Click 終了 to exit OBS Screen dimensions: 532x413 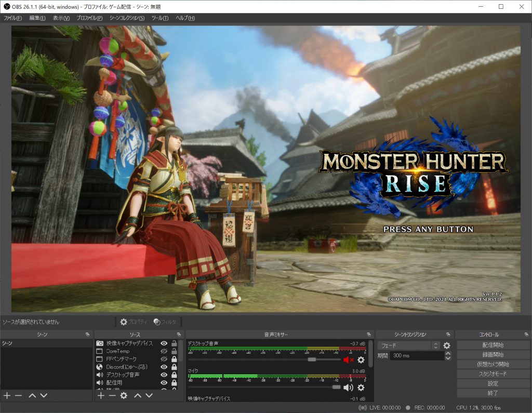pos(493,393)
